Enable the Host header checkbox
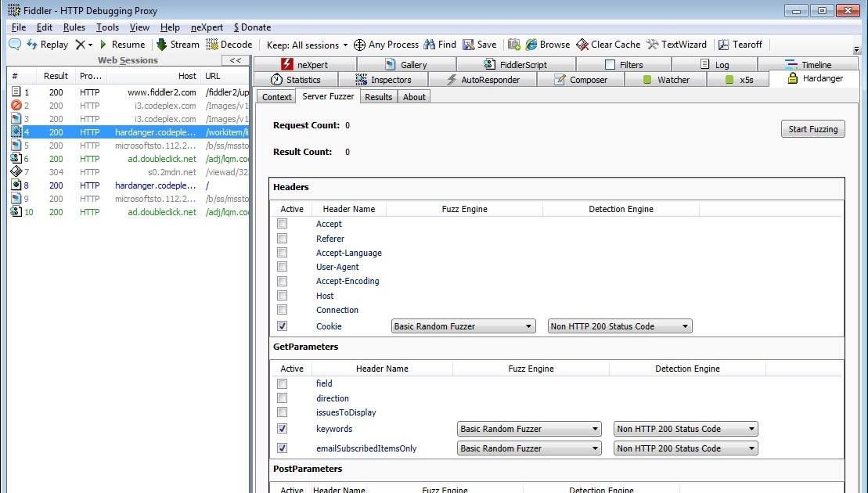This screenshot has height=493, width=868. pyautogui.click(x=283, y=296)
